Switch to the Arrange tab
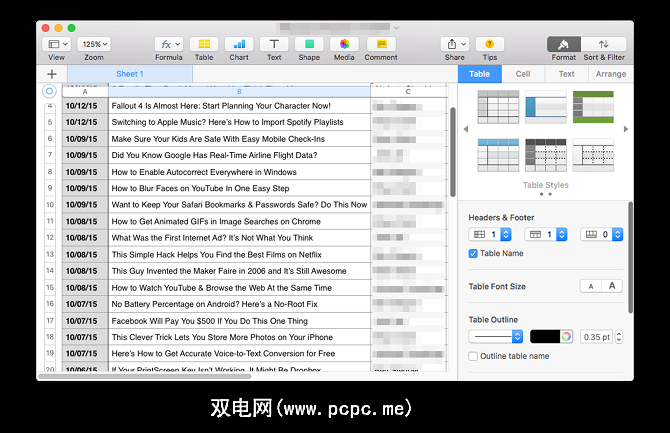This screenshot has height=433, width=670. point(610,74)
